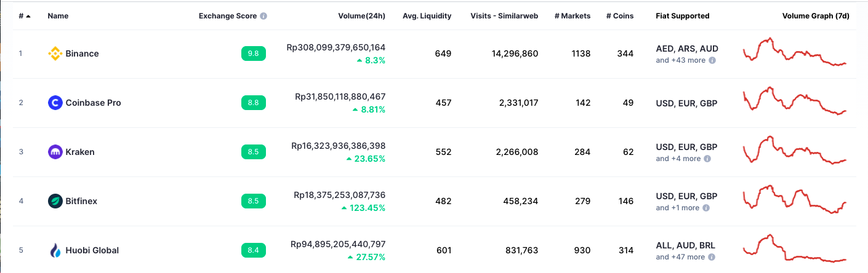Click info icon beside Binance's +43 more
This screenshot has width=868, height=273.
click(712, 60)
